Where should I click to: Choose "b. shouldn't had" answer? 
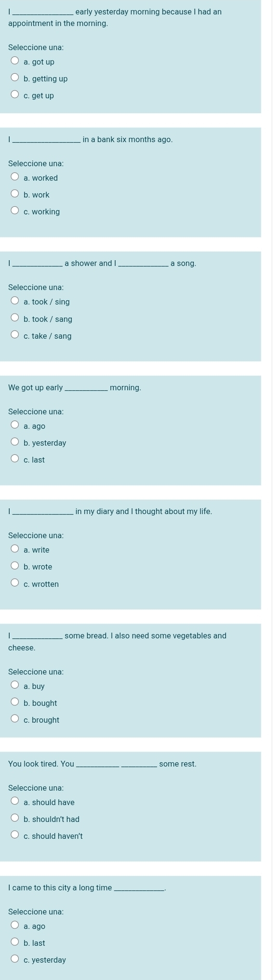(x=15, y=819)
